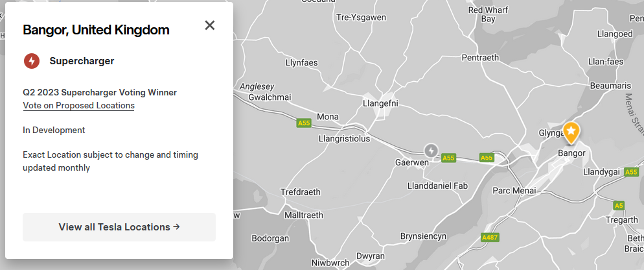Click the Q2 2023 Supercharger Voting Winner text
This screenshot has width=644, height=270.
pyautogui.click(x=100, y=92)
